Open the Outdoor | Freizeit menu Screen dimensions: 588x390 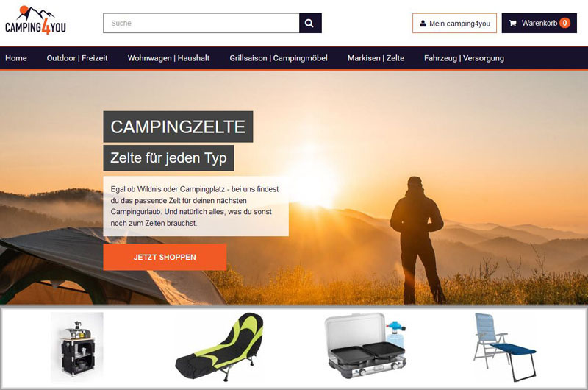pyautogui.click(x=77, y=58)
